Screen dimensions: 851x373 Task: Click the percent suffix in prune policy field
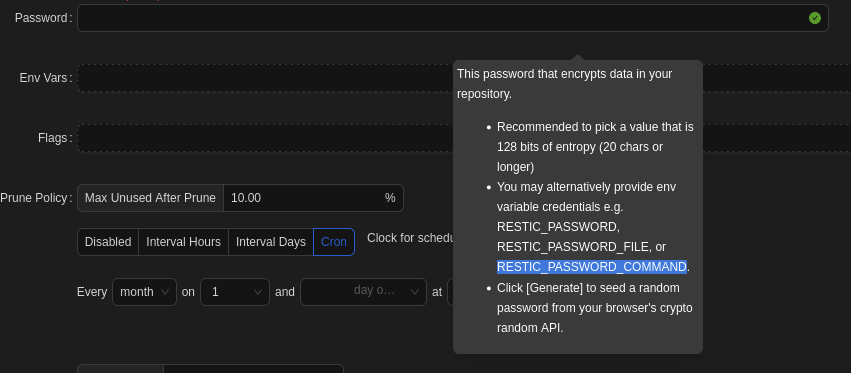[x=390, y=198]
